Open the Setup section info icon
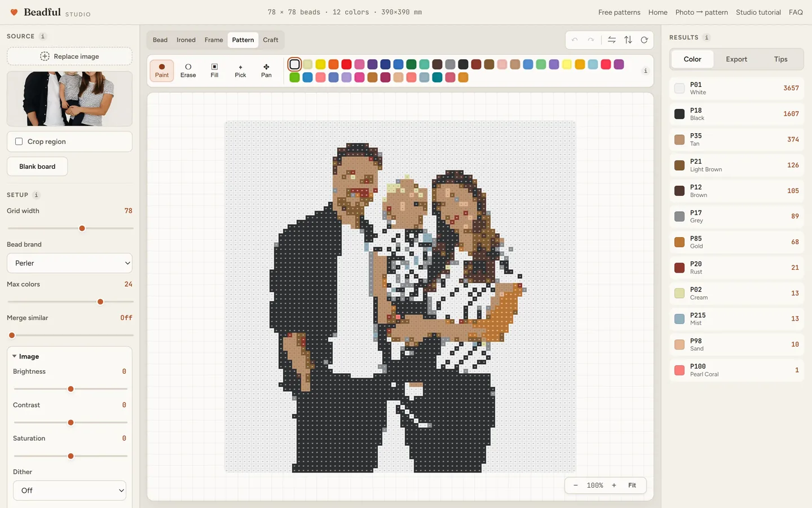812x508 pixels. click(x=36, y=195)
